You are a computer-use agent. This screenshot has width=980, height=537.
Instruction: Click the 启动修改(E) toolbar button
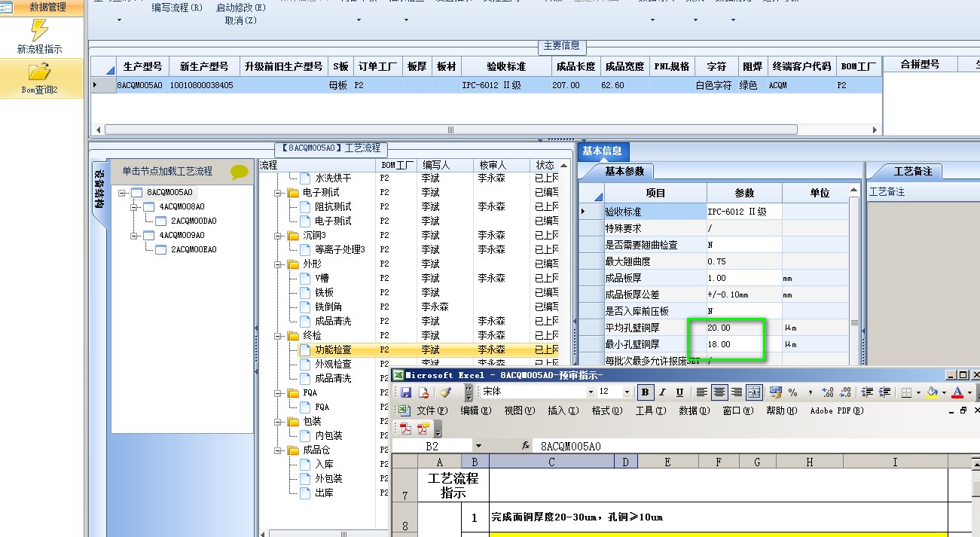[240, 8]
